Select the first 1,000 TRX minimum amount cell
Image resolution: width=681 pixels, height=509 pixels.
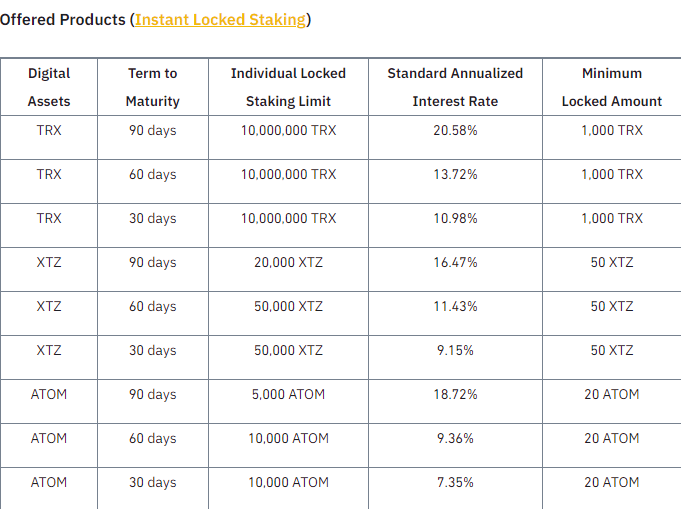[x=612, y=130]
